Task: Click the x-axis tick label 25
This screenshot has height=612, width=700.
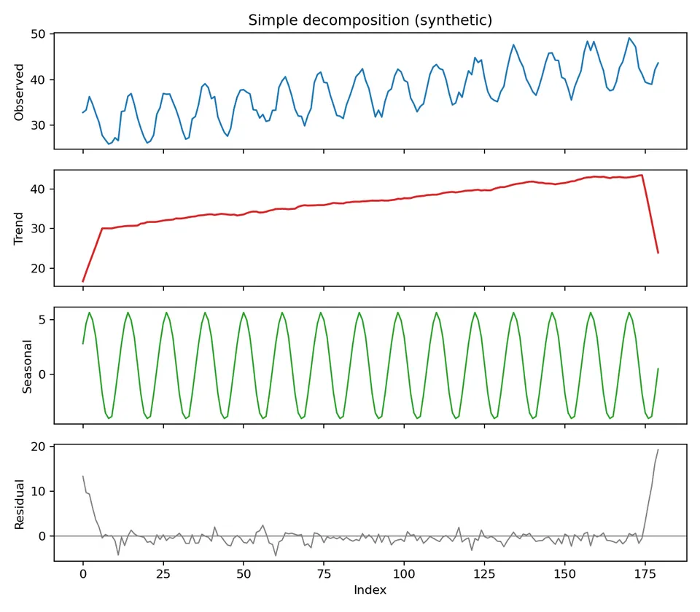Action: 163,573
